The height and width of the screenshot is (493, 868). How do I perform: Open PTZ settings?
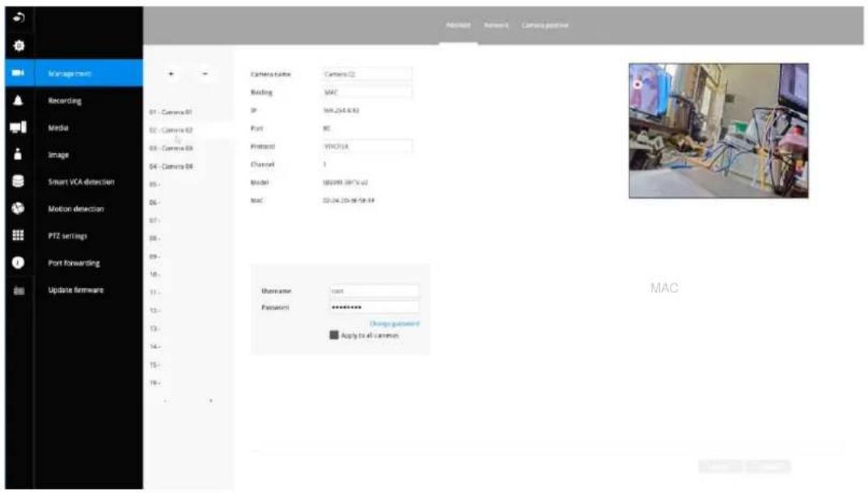(67, 236)
